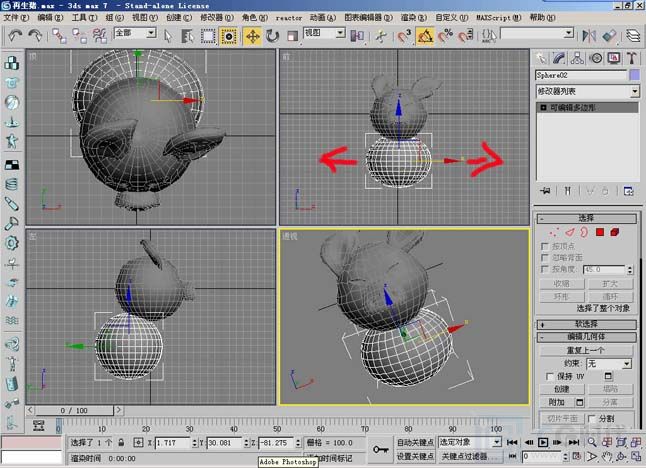Activate the Select and Rotate tool

[272, 36]
